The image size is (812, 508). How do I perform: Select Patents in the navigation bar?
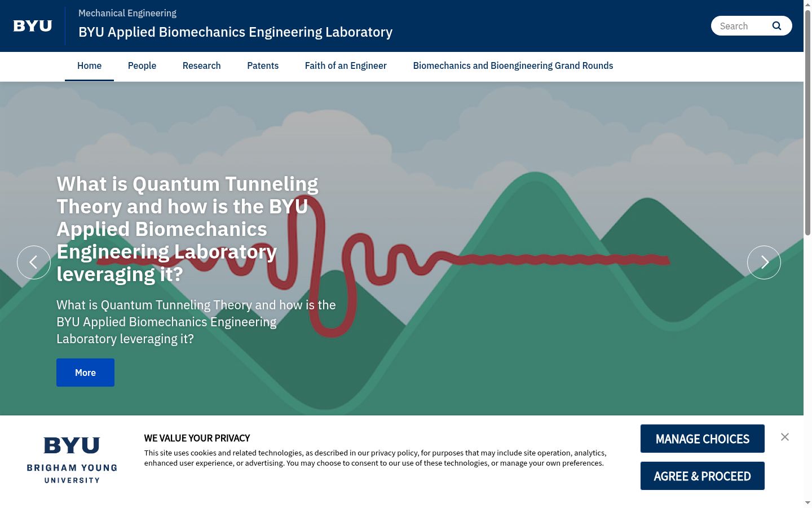coord(263,66)
